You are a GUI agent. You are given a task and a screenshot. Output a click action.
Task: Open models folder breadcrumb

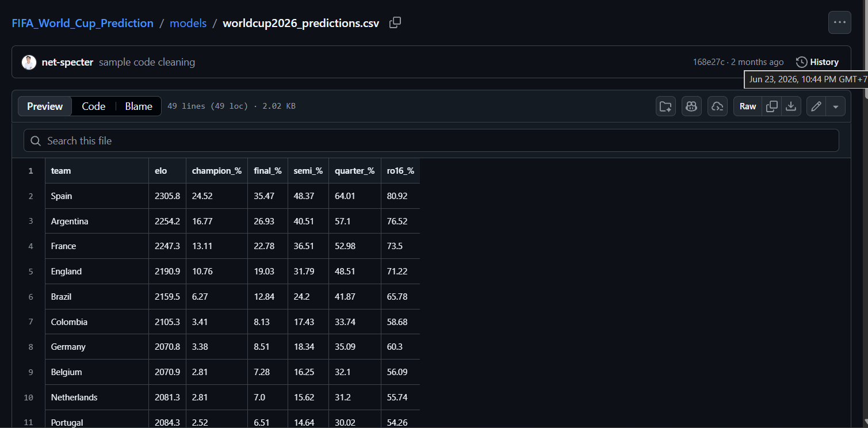pos(188,23)
